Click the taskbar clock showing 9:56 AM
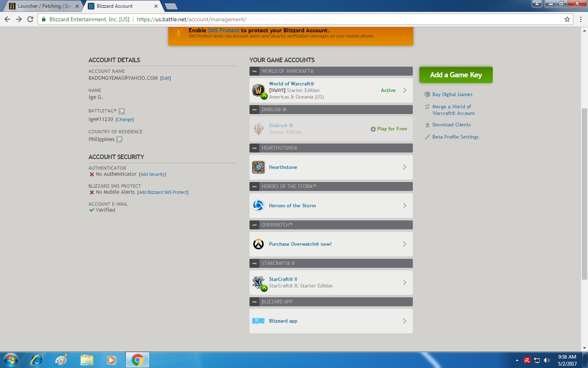 tap(567, 360)
